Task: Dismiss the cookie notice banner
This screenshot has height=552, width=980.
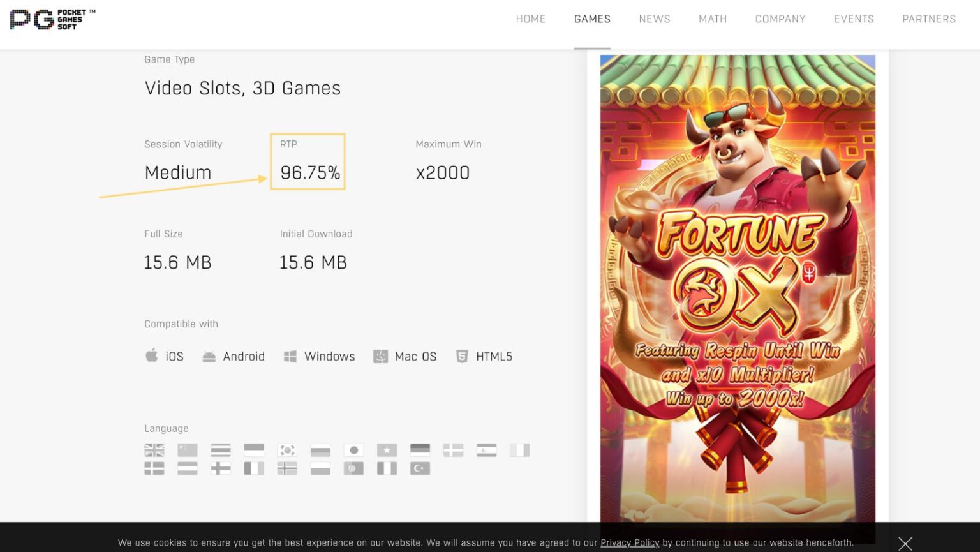Action: point(905,543)
